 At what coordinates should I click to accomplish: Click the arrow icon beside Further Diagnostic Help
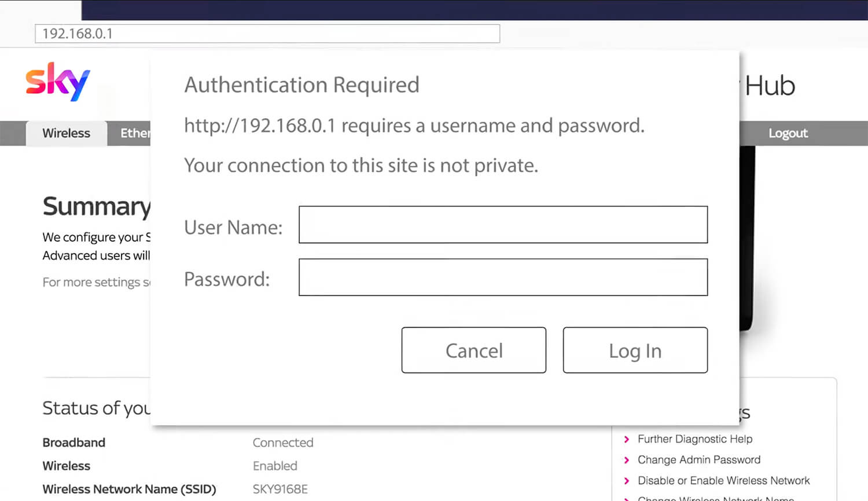(x=626, y=440)
